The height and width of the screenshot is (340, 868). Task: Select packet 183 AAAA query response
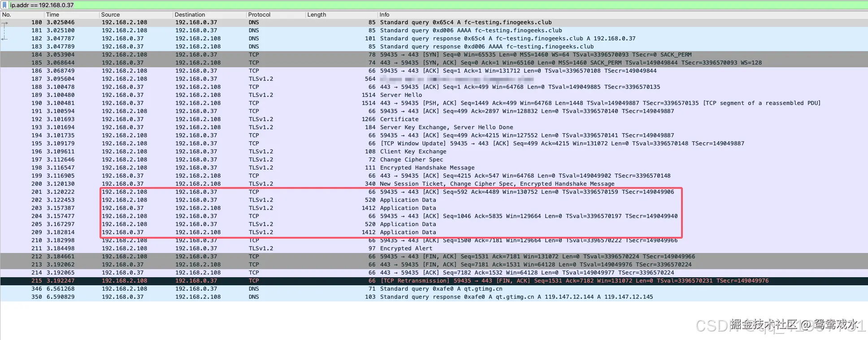[x=434, y=47]
